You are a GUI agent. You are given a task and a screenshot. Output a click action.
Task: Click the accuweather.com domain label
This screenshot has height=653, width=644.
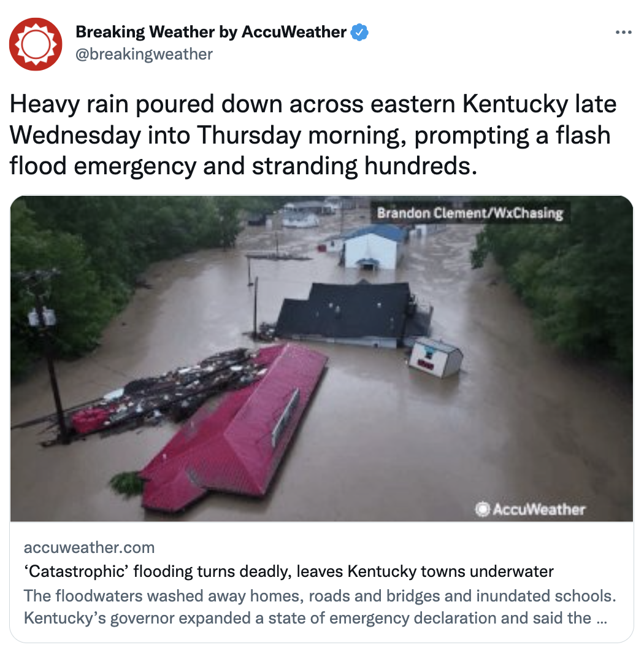89,547
